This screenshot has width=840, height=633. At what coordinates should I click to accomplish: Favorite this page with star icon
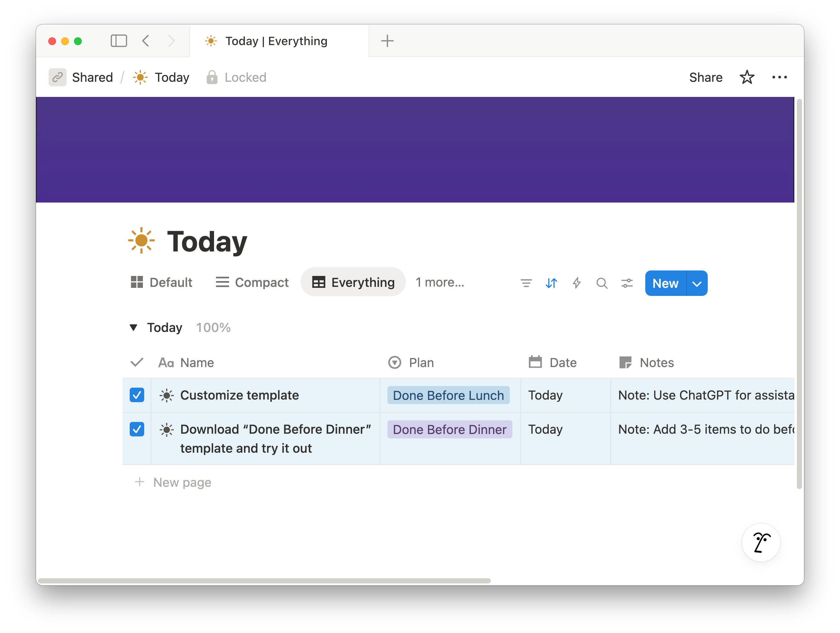tap(747, 77)
